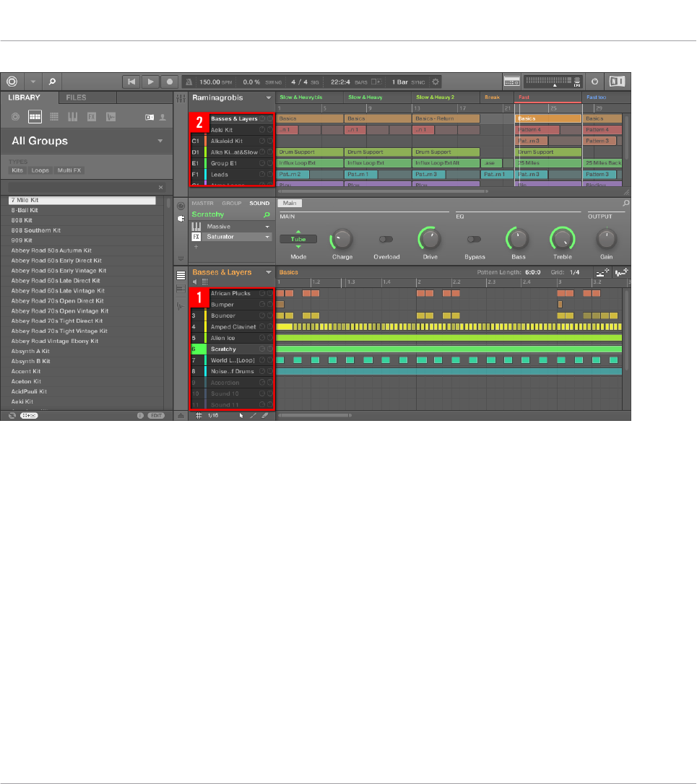Open the browser search magnifier icon

point(52,82)
